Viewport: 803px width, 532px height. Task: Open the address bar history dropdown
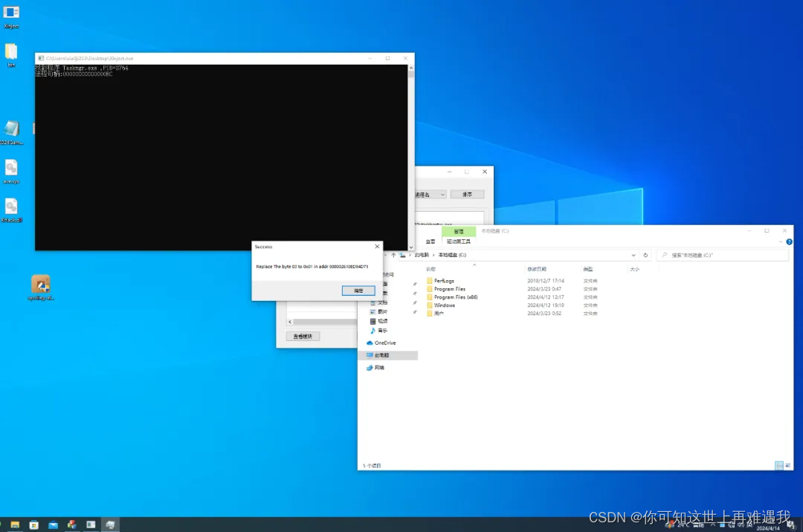633,255
